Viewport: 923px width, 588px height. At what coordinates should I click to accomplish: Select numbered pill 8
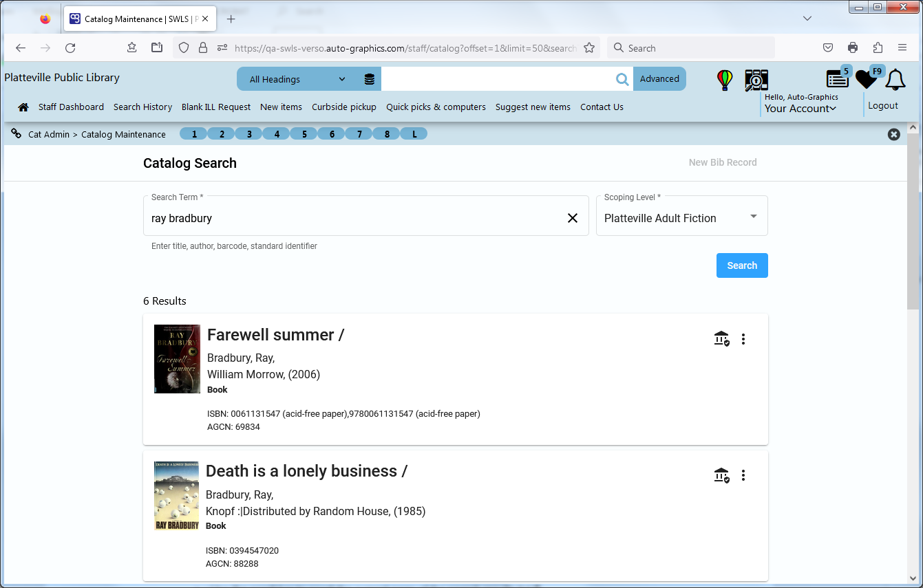[387, 134]
